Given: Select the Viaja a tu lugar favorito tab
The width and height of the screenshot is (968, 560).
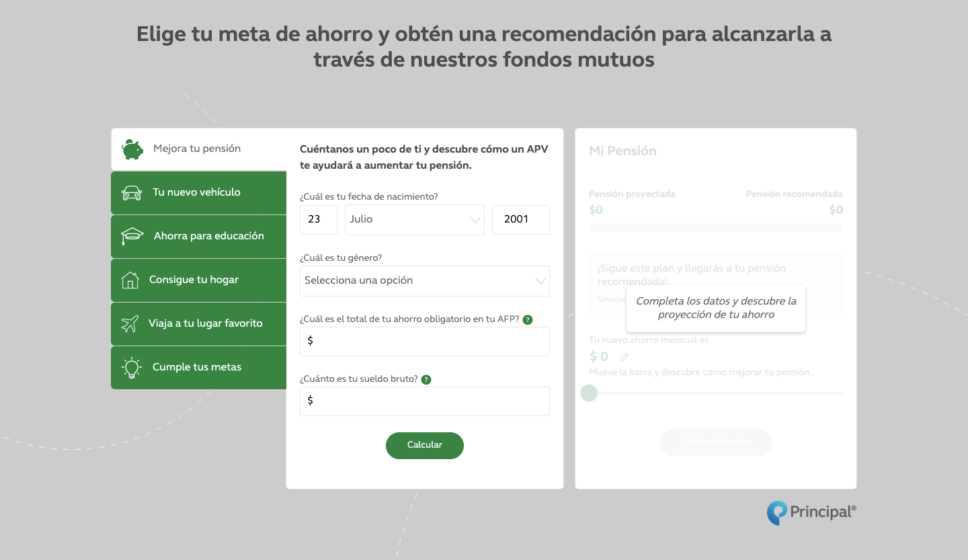Looking at the screenshot, I should (205, 323).
